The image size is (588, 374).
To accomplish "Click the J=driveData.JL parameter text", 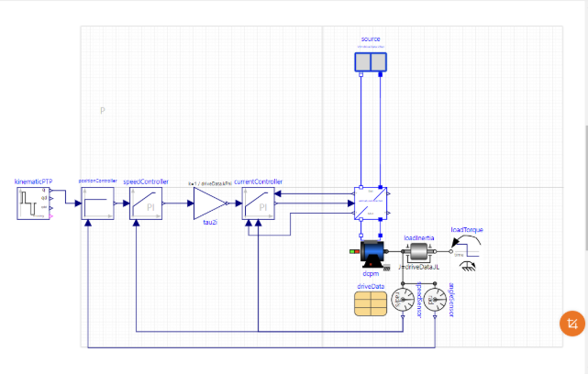I will pos(419,267).
